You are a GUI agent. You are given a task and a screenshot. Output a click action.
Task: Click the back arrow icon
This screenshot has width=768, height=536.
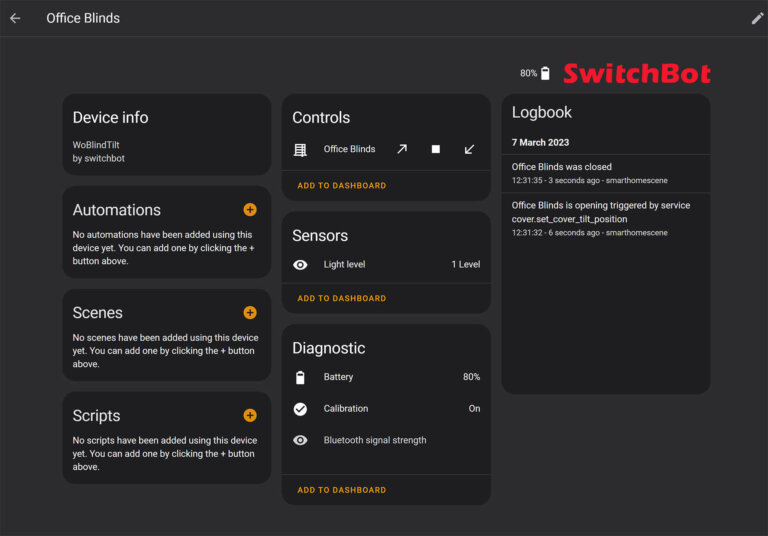(15, 18)
